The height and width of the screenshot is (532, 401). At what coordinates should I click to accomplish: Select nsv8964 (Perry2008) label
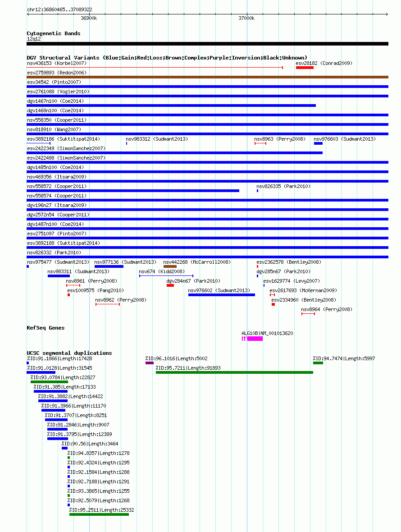(x=326, y=310)
